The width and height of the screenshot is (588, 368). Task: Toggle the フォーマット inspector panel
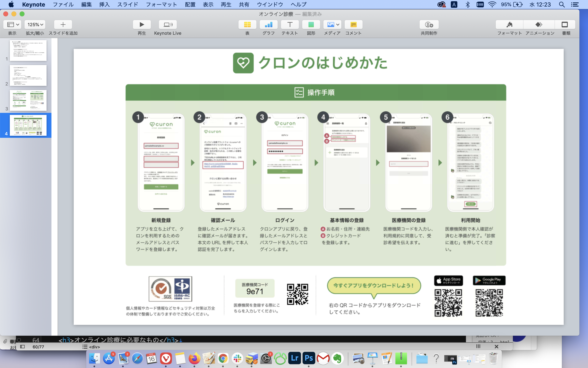coord(509,25)
